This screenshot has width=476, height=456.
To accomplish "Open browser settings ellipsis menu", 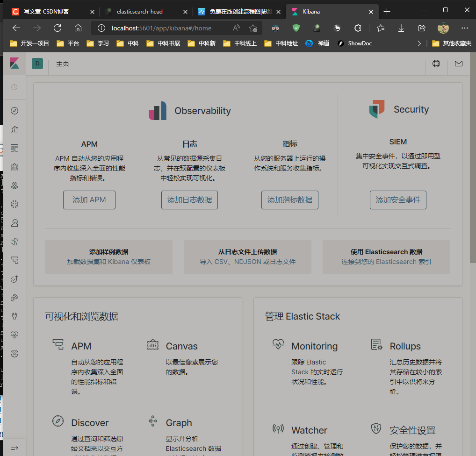I will [464, 28].
